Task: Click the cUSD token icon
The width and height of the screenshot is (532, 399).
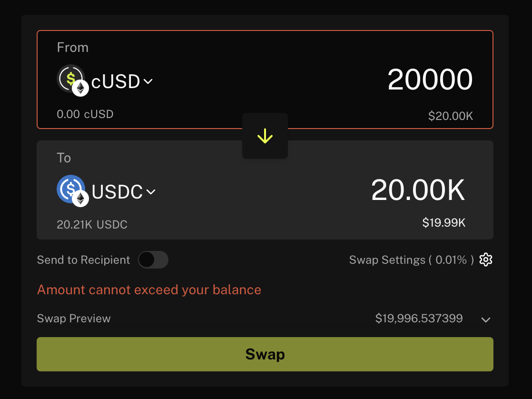Action: (x=69, y=78)
